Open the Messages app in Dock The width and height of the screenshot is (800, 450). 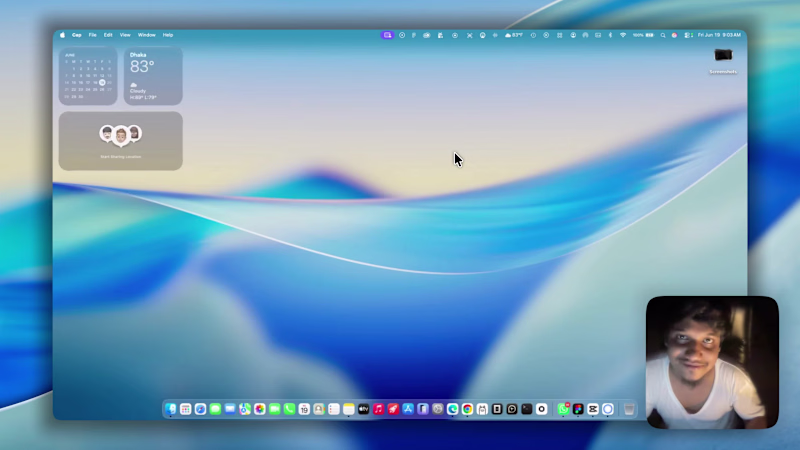(x=215, y=409)
